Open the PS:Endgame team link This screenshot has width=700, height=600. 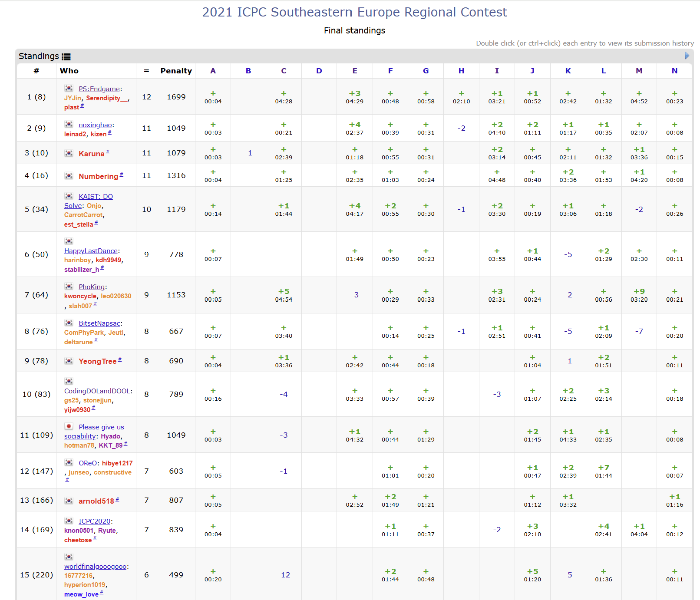click(x=99, y=89)
